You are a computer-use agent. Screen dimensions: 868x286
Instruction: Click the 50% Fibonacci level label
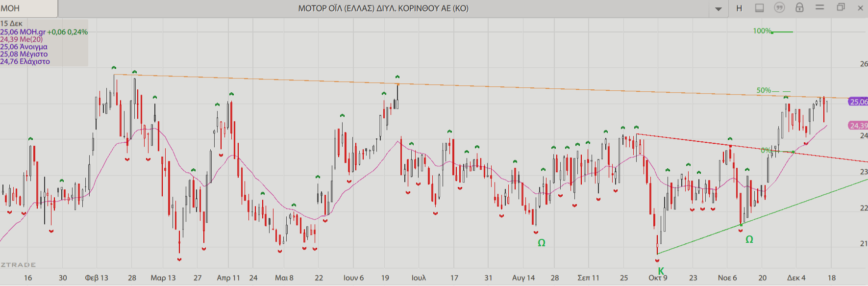[764, 90]
